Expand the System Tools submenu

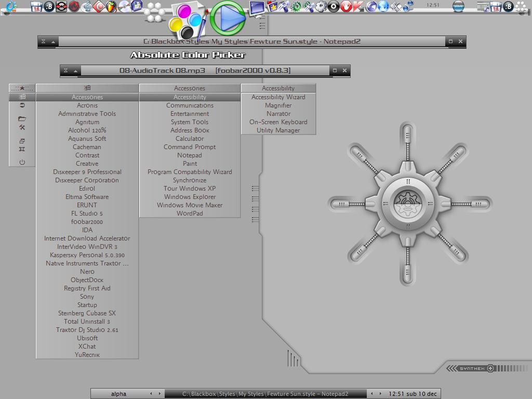coord(190,122)
